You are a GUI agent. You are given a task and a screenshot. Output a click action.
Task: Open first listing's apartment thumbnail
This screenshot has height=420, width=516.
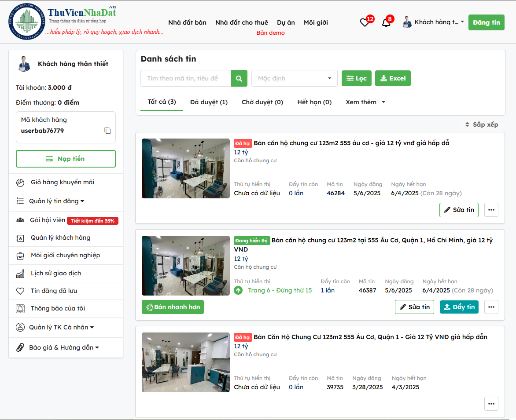(185, 168)
